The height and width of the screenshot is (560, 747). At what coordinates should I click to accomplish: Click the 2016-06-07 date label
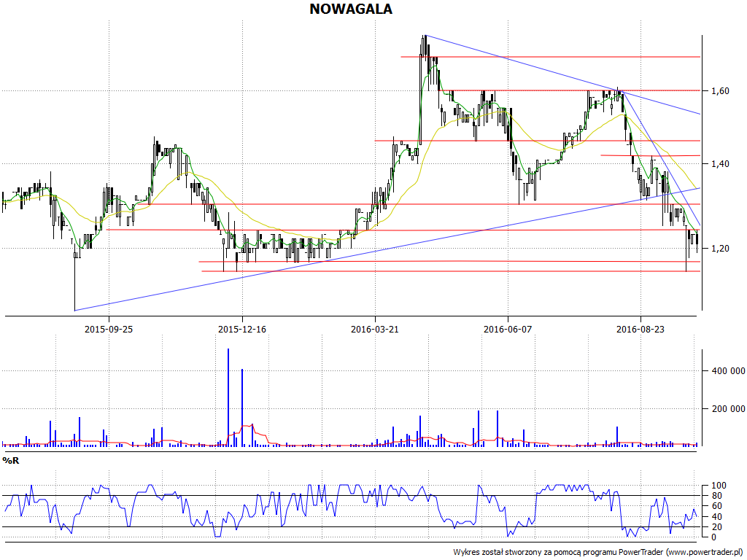pos(508,329)
